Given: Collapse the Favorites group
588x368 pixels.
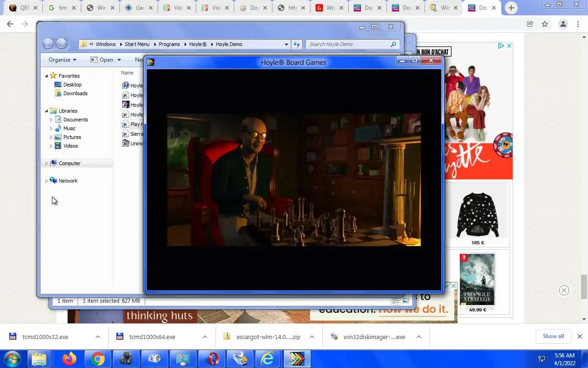Looking at the screenshot, I should 46,76.
